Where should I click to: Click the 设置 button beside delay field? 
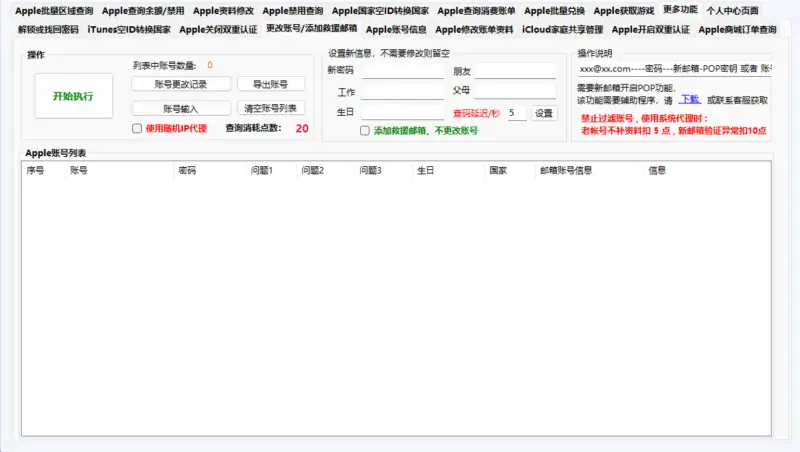point(543,114)
